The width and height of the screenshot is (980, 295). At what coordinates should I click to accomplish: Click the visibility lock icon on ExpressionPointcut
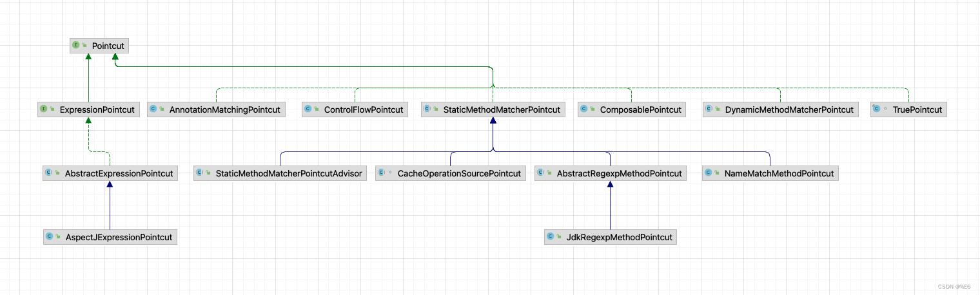52,109
